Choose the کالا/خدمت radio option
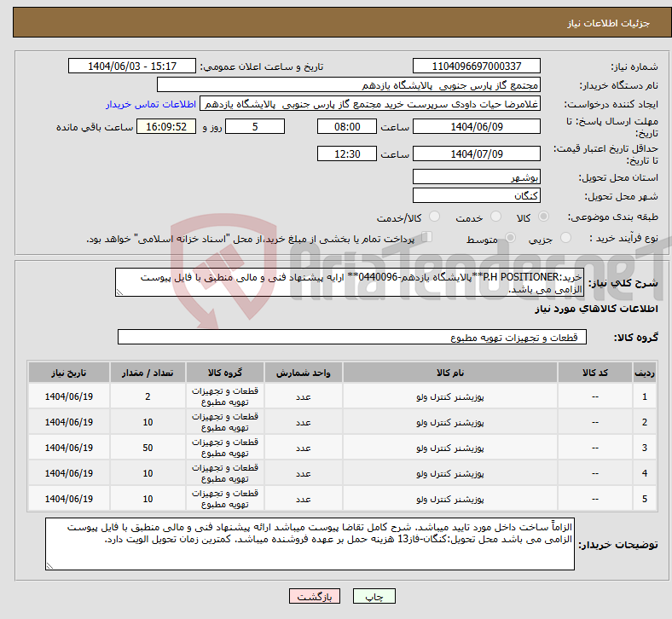The image size is (672, 619). click(434, 217)
